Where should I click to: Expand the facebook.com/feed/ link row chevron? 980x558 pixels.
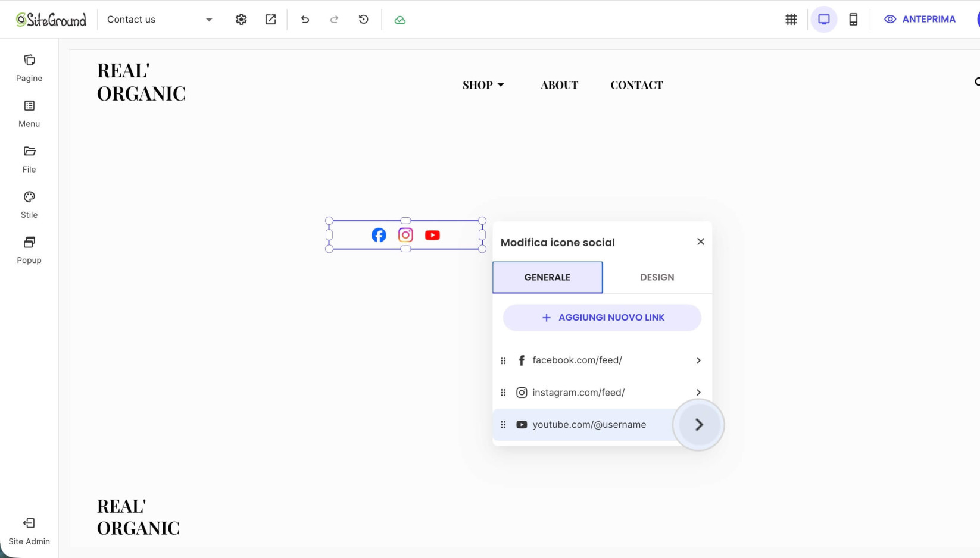coord(698,360)
